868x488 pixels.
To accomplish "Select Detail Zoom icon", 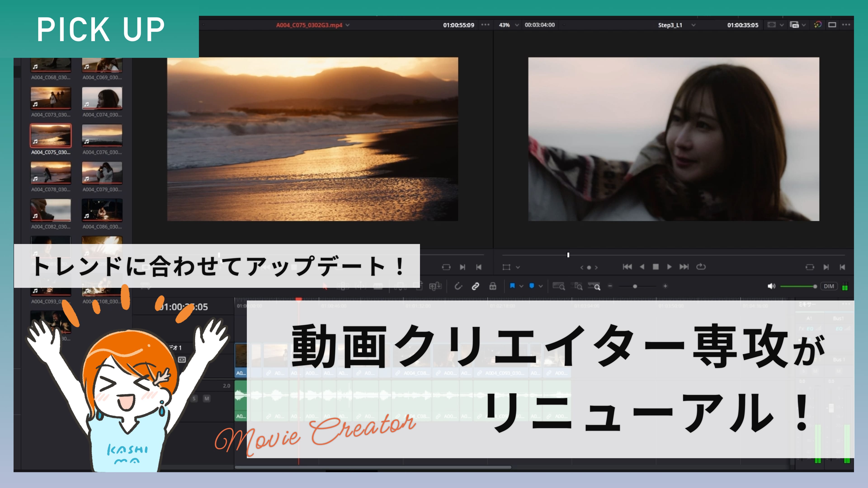I will [x=577, y=286].
